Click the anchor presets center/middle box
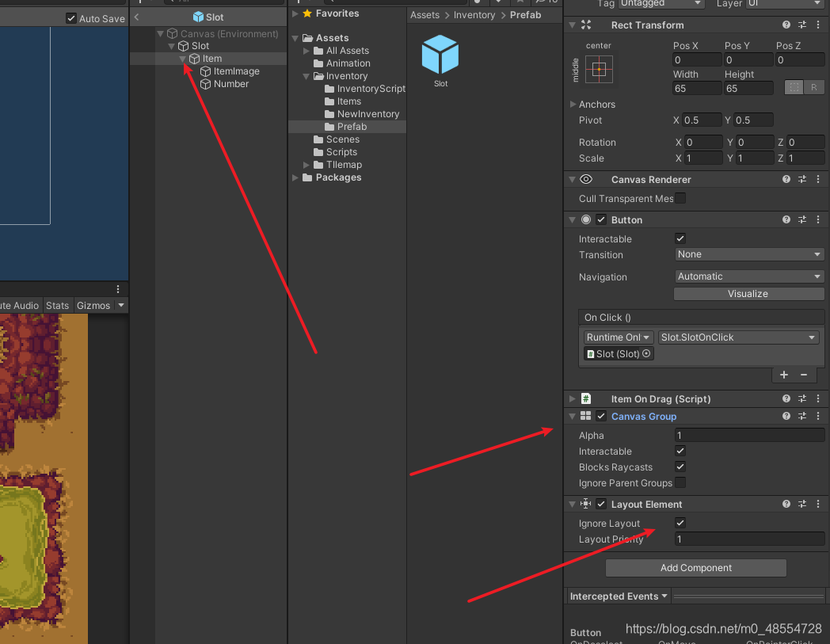 (600, 70)
